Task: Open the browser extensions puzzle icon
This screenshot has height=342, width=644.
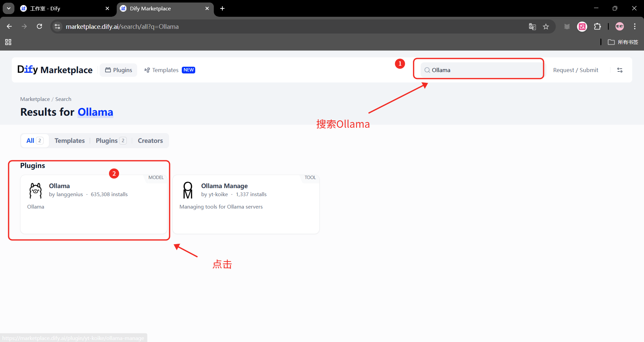Action: pyautogui.click(x=597, y=26)
